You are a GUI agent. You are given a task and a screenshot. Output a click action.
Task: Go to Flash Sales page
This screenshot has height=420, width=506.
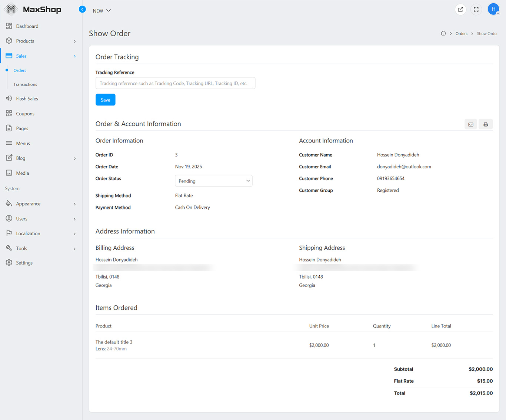27,99
